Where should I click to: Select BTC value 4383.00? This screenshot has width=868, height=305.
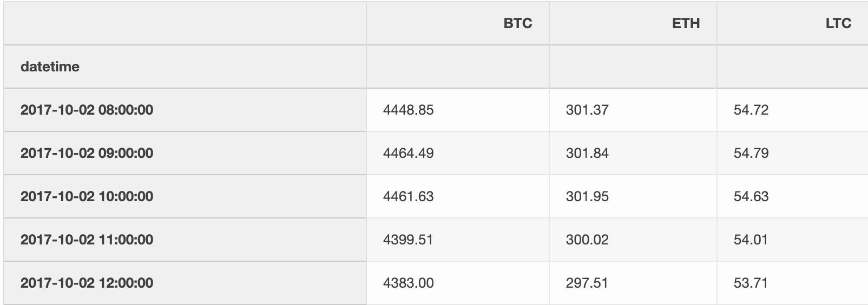click(408, 283)
